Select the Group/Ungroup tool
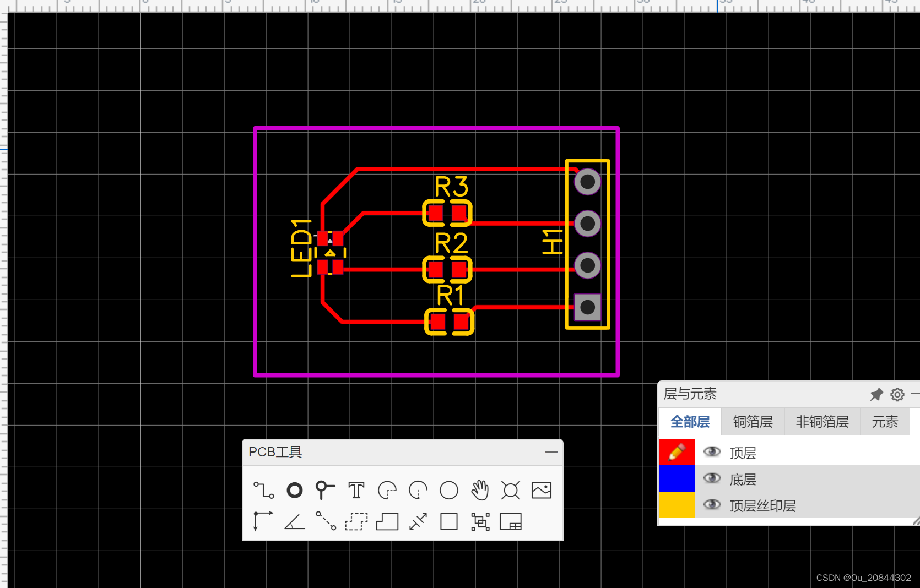The height and width of the screenshot is (588, 920). (x=480, y=521)
